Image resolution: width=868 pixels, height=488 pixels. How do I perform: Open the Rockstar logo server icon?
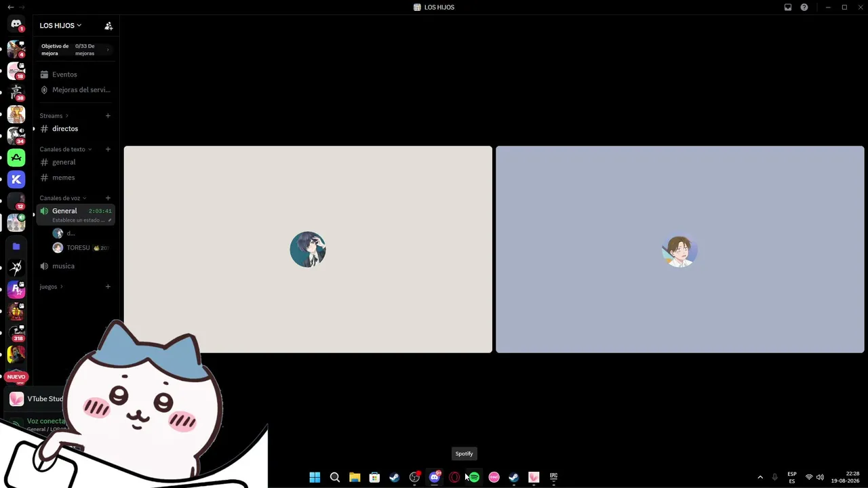pyautogui.click(x=16, y=290)
